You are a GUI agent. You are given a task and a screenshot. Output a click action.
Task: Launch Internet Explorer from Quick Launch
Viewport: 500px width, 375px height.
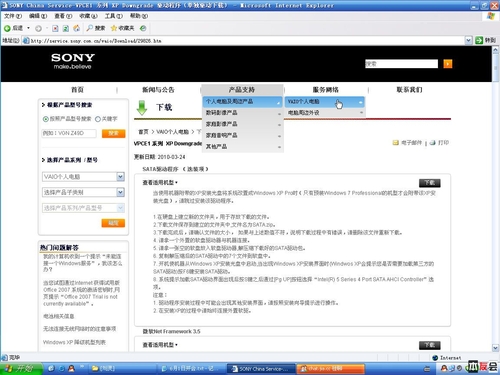62,369
